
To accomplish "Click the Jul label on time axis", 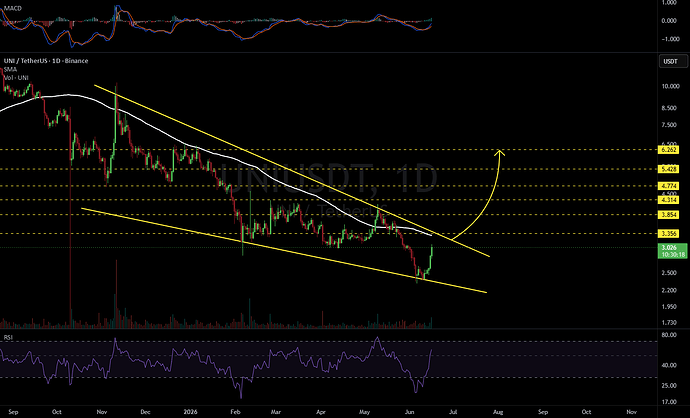I will pyautogui.click(x=453, y=412).
